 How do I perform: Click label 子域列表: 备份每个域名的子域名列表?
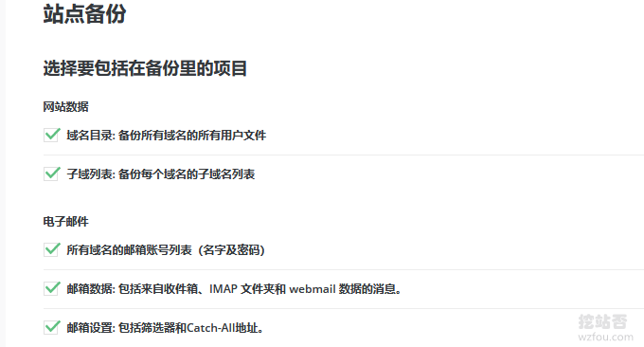point(161,174)
